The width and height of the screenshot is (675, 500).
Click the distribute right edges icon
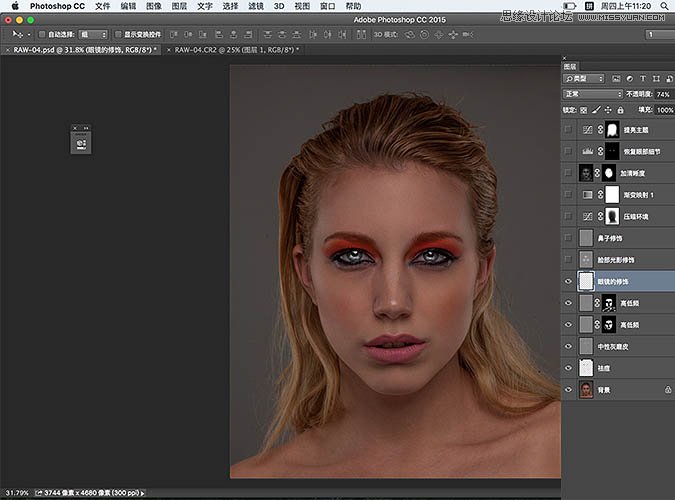tap(342, 34)
